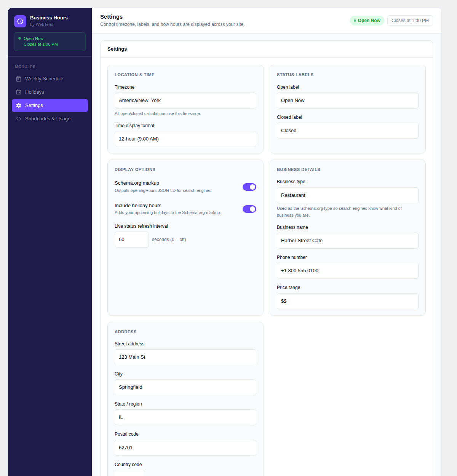The width and height of the screenshot is (457, 476).
Task: Select the Settings module in sidebar
Action: [x=50, y=105]
